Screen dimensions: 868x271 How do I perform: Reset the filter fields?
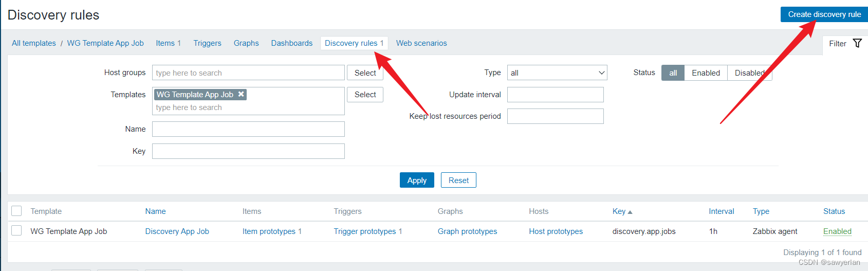458,180
